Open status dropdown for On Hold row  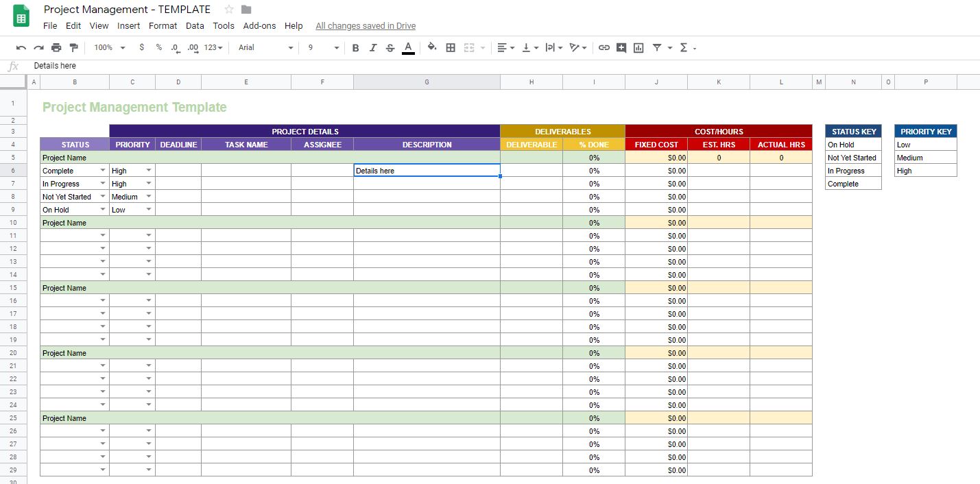pyautogui.click(x=103, y=210)
